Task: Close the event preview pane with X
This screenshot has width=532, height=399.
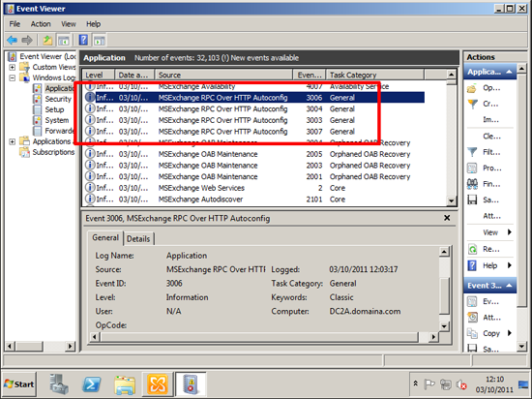Action: (447, 218)
